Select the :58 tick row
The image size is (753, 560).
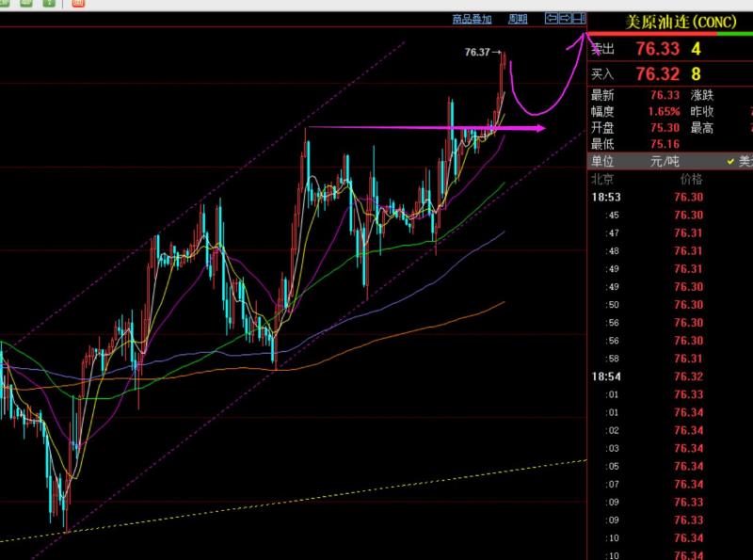coord(670,359)
